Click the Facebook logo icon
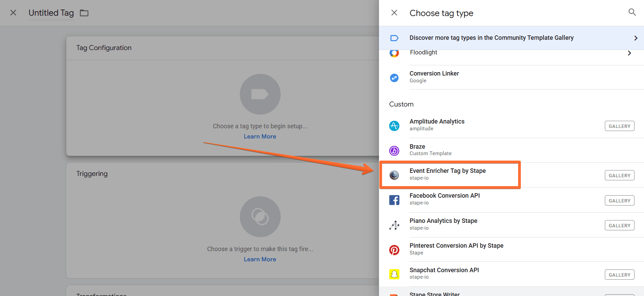 394,200
